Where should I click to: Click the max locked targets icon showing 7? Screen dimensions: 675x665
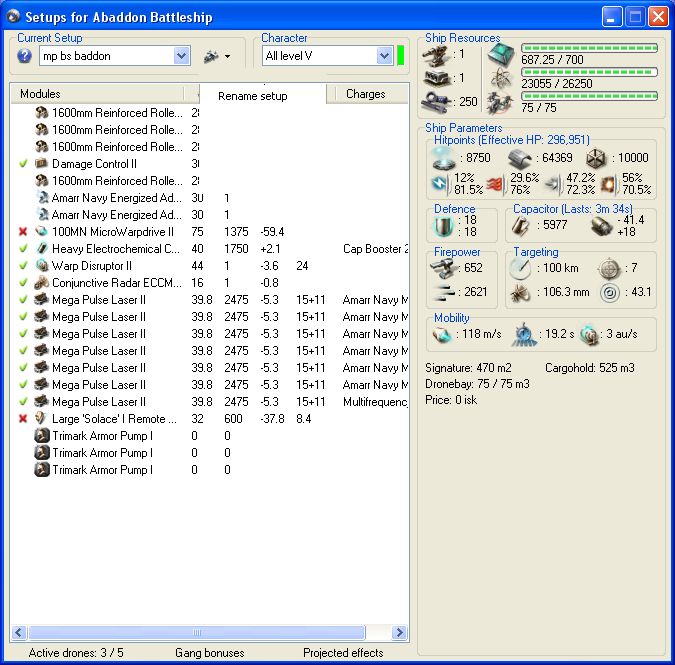click(x=610, y=269)
